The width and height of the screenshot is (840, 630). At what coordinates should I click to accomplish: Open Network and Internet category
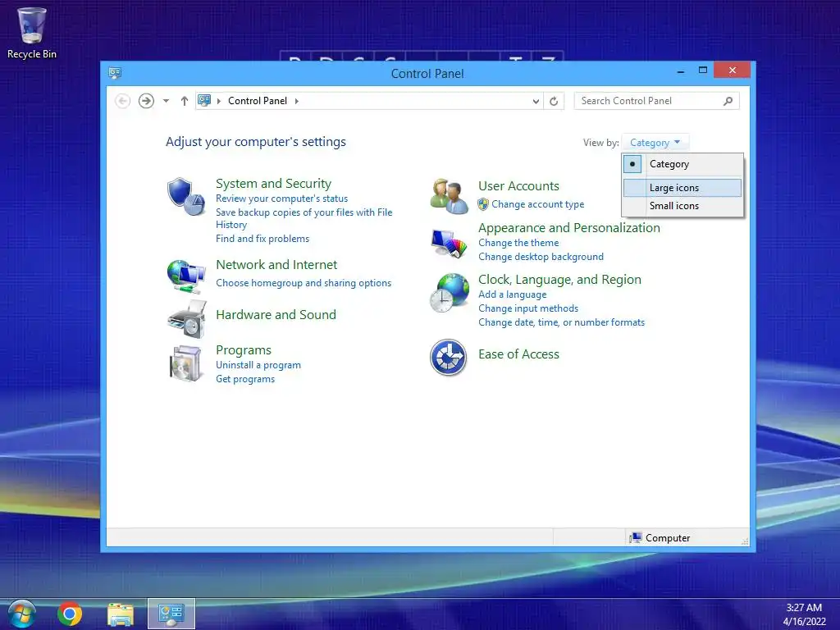[276, 265]
